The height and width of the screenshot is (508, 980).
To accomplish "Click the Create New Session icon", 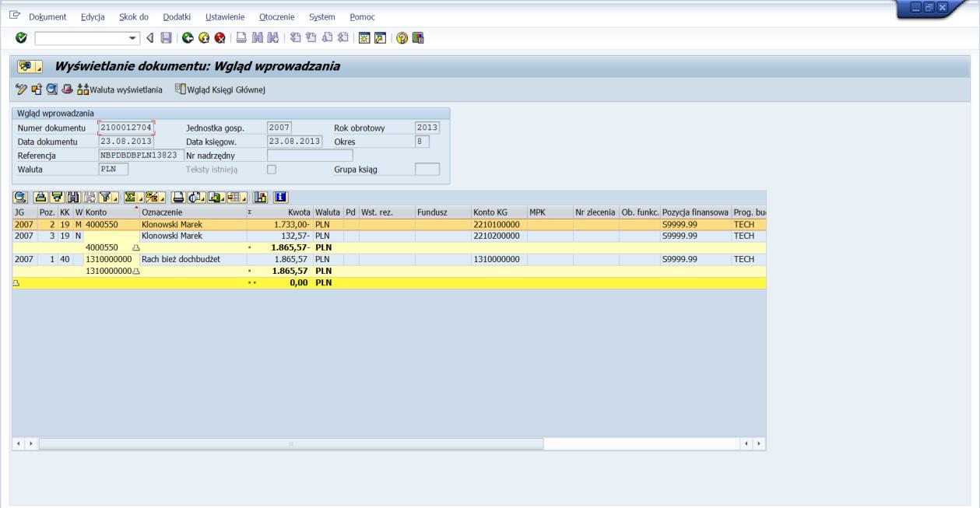I will pyautogui.click(x=363, y=37).
